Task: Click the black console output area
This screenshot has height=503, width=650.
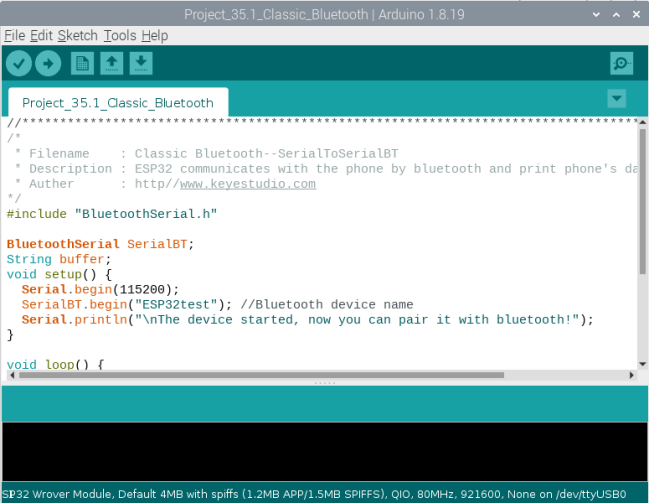Action: [x=325, y=452]
